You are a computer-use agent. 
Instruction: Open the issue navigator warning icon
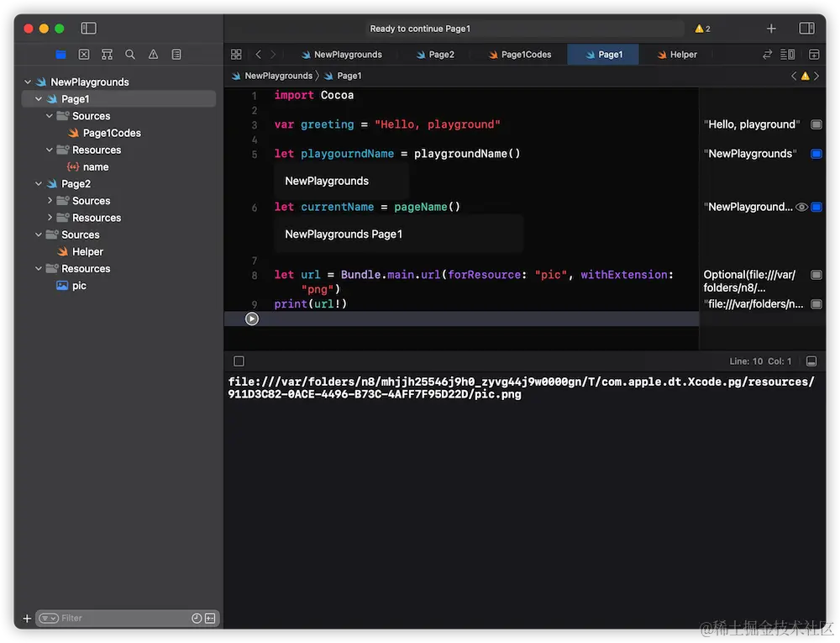153,55
